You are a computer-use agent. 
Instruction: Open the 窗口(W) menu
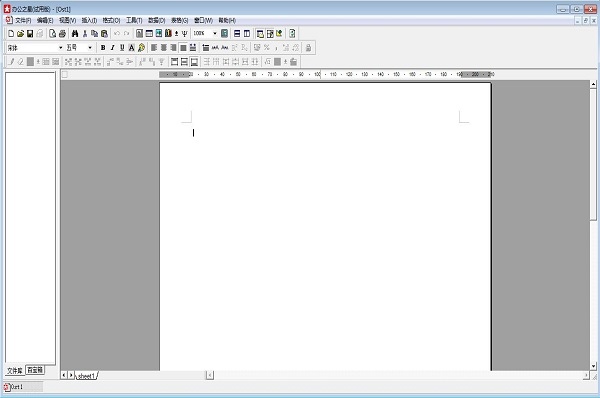[203, 20]
